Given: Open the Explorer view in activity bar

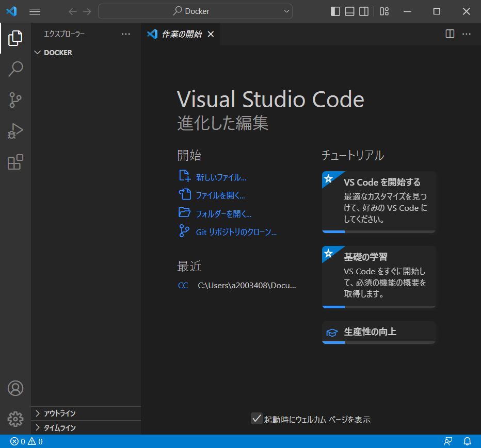Looking at the screenshot, I should click(15, 38).
